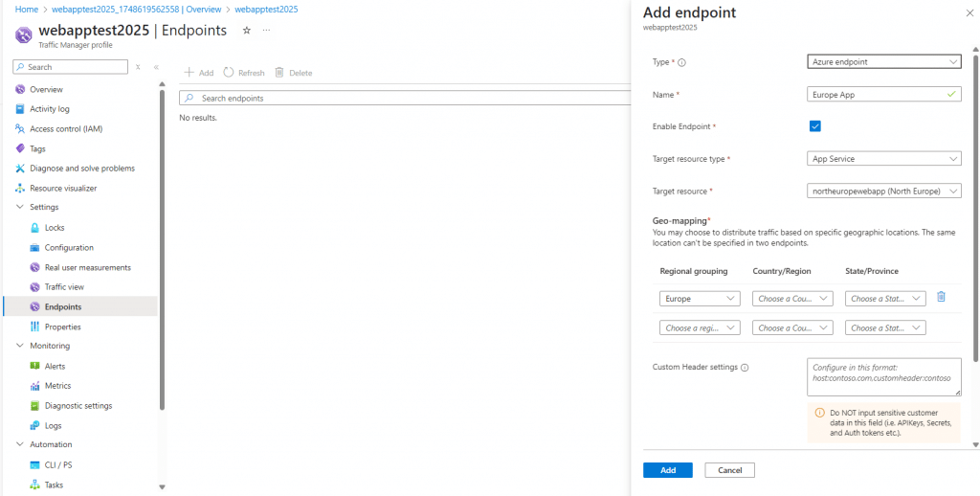Uncheck the Enable Endpoint checkbox
This screenshot has height=496, width=980.
[x=815, y=126]
